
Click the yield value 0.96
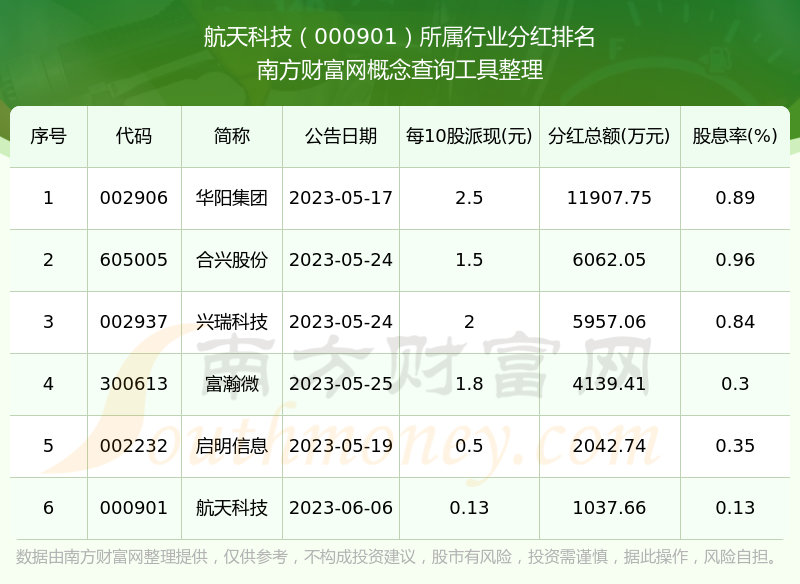pyautogui.click(x=735, y=260)
